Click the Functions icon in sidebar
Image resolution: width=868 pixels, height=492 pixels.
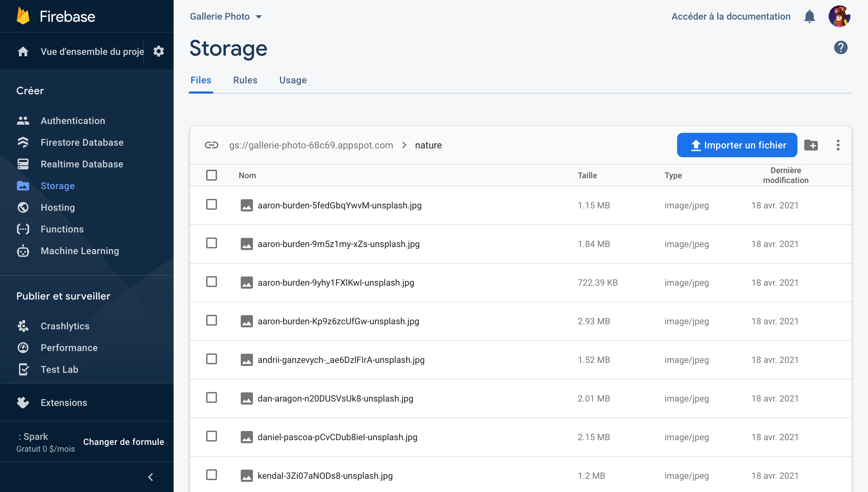[x=22, y=229]
